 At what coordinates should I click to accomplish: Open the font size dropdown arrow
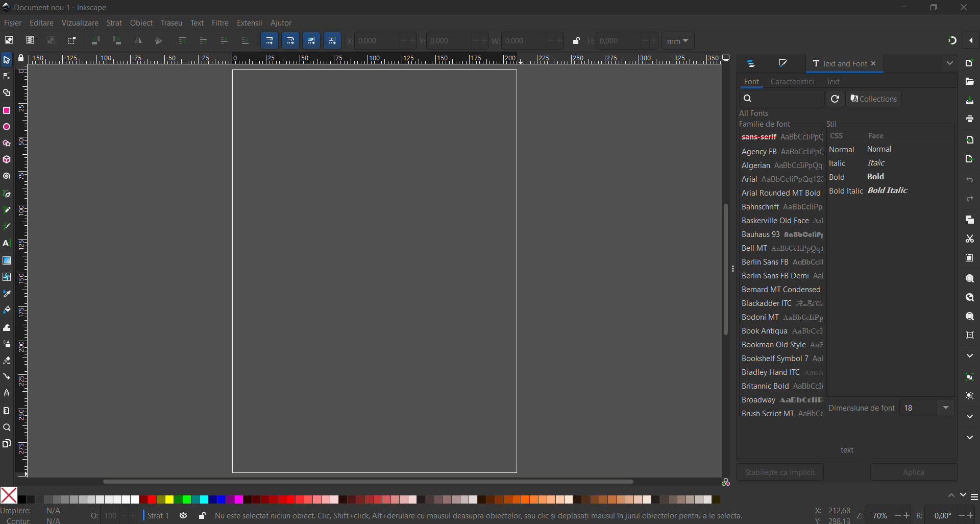tap(946, 408)
